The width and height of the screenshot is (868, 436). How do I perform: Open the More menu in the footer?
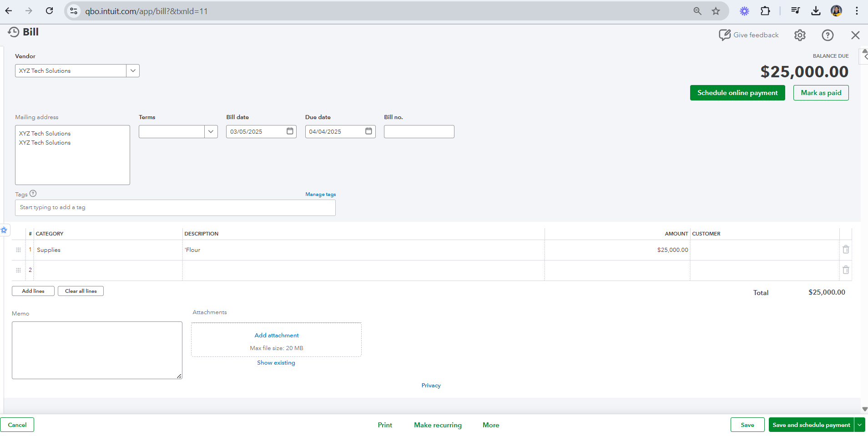(491, 425)
